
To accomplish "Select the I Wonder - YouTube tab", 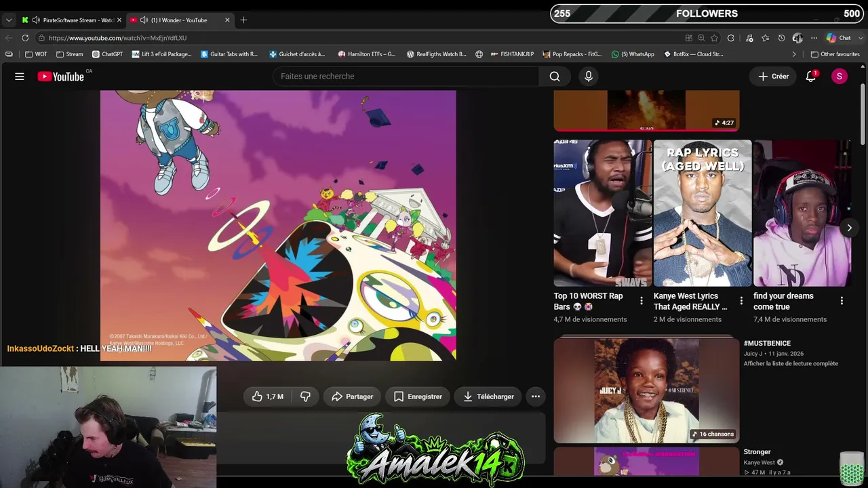I will [x=179, y=20].
